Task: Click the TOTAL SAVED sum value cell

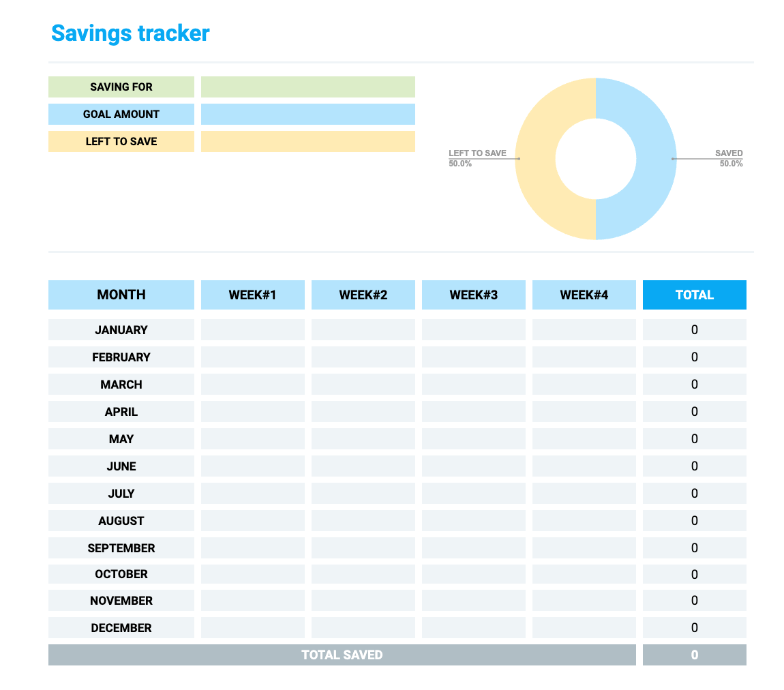Action: pyautogui.click(x=695, y=655)
